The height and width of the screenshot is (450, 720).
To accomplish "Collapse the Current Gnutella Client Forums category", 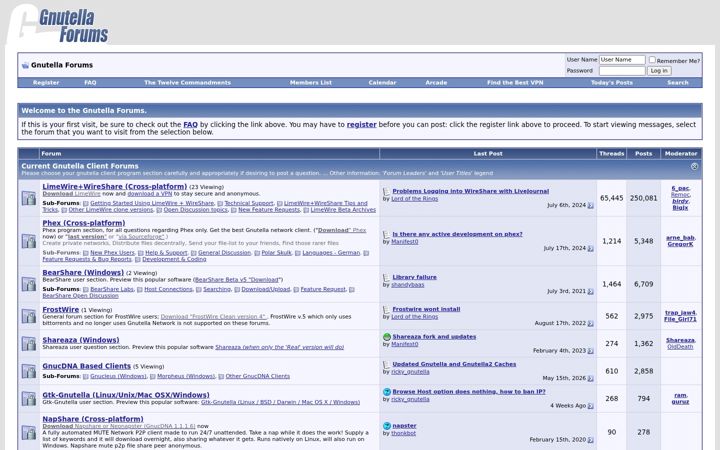I will coord(694,166).
